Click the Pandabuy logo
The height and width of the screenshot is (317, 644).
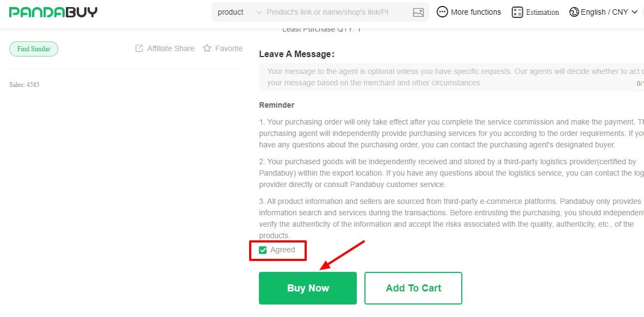pyautogui.click(x=53, y=12)
